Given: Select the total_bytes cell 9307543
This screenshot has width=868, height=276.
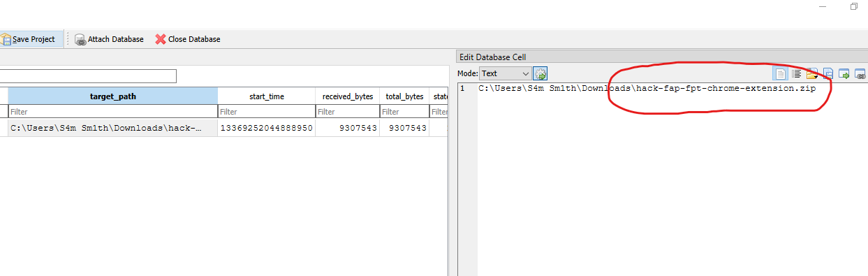Looking at the screenshot, I should click(x=405, y=128).
